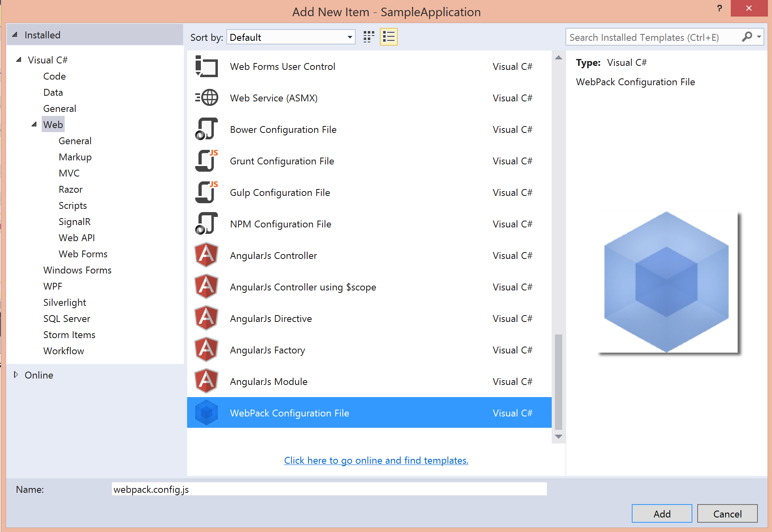Select AngularJs Controller template
Screen dimensions: 772x532
[x=369, y=255]
